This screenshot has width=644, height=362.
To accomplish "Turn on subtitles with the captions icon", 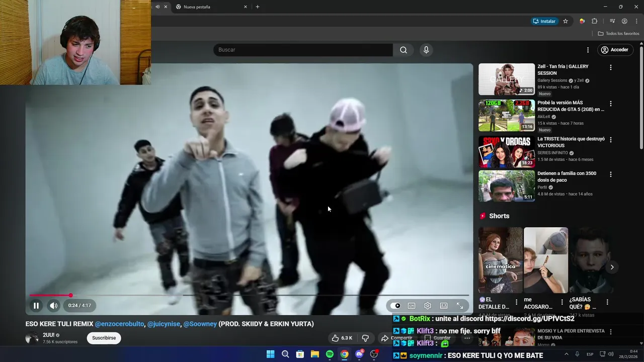I will (412, 306).
